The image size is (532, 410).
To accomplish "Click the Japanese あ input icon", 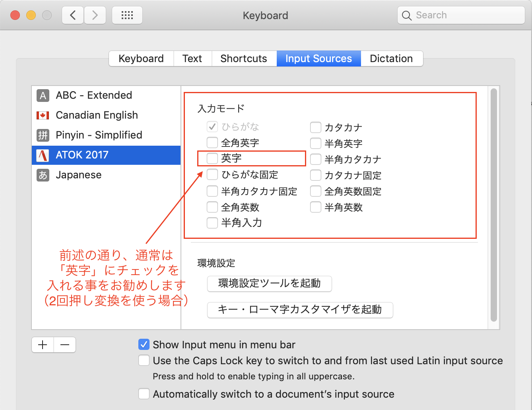I will coord(43,175).
